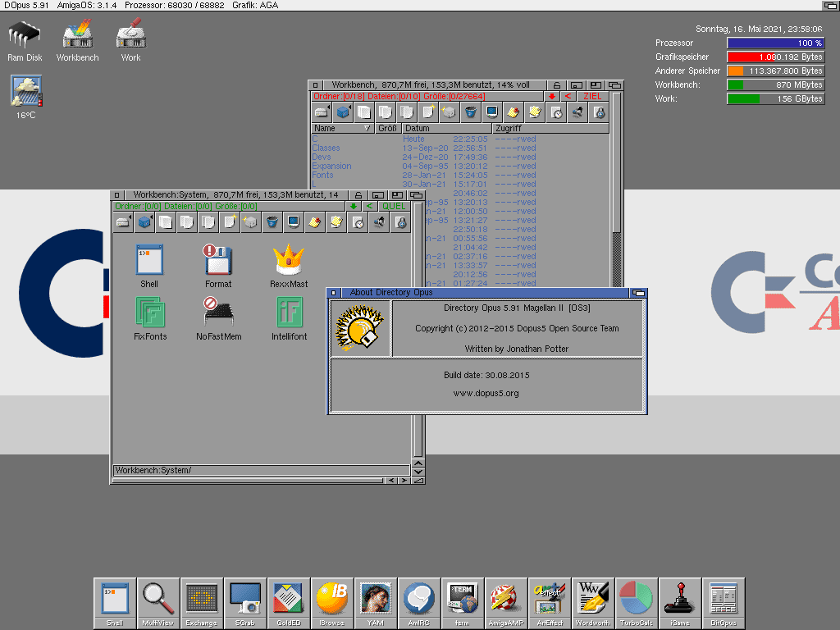Open Name column sort triangle
Viewport: 840px width, 630px height.
click(367, 129)
